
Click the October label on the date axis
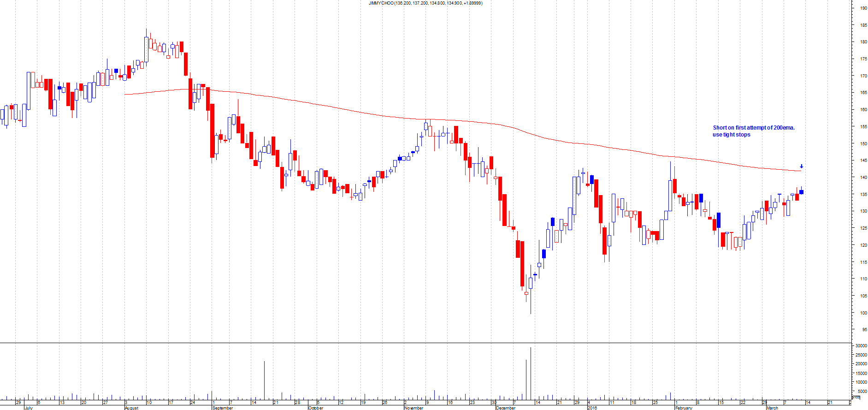pyautogui.click(x=316, y=408)
